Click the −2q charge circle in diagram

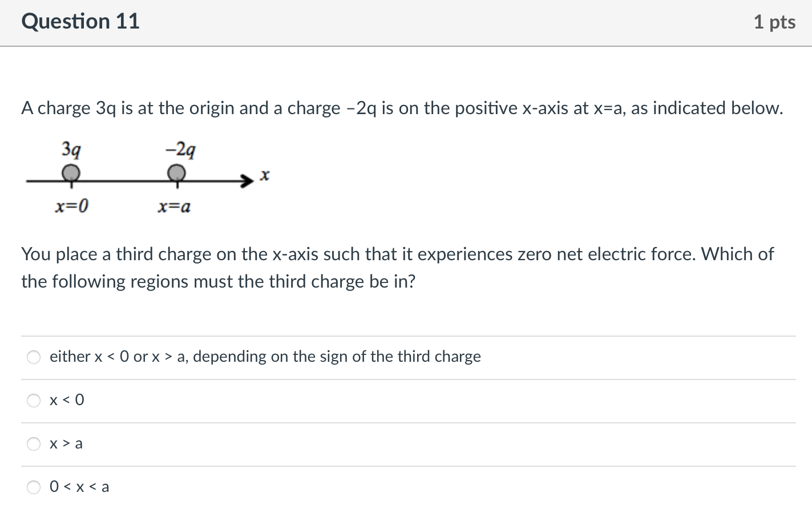[176, 172]
